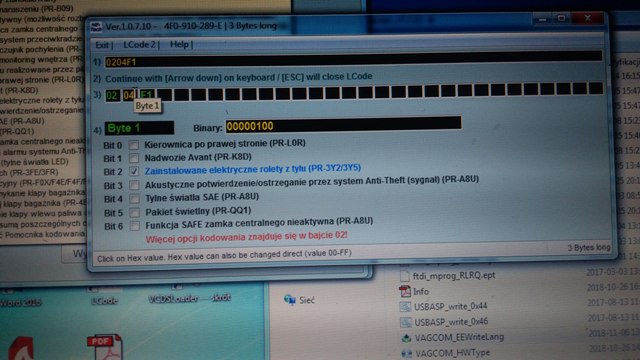Click the LCode window title icon
Screen dimensions: 640x360
[96, 27]
